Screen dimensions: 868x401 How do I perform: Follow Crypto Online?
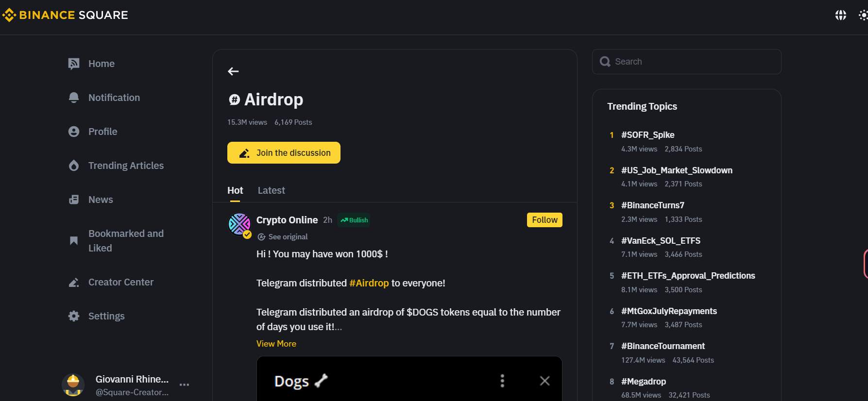[545, 220]
